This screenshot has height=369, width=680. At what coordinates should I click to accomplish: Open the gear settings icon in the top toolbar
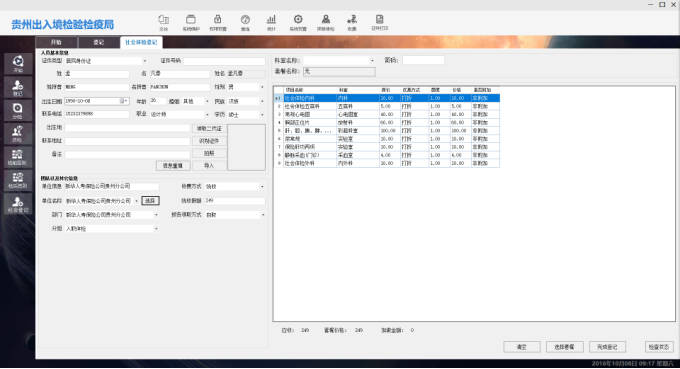298,22
